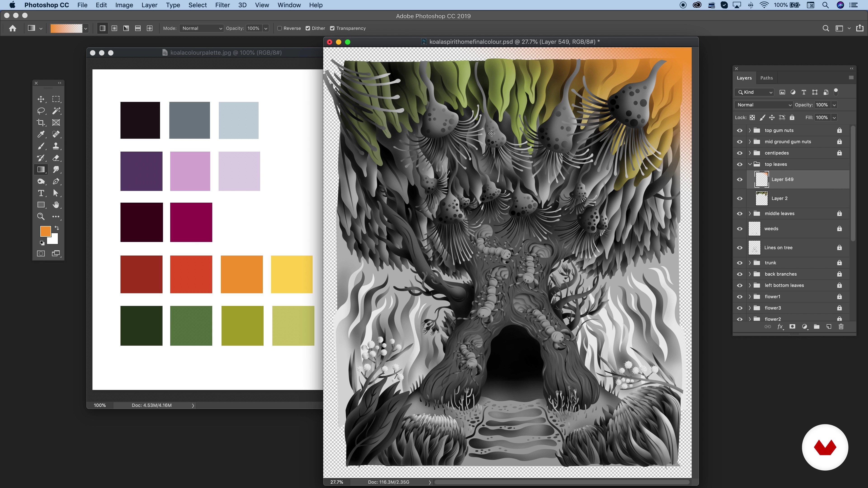868x488 pixels.
Task: Switch to the Paths tab
Action: tap(767, 78)
